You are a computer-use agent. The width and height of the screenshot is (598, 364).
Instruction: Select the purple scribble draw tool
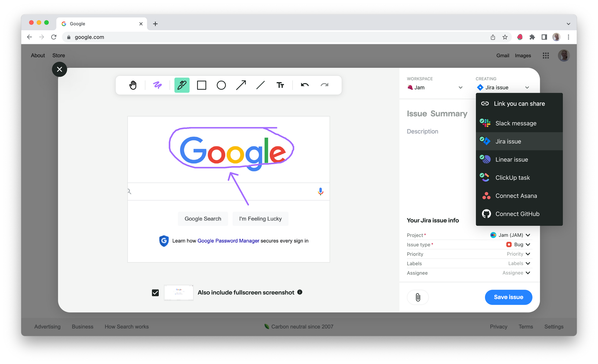pyautogui.click(x=157, y=85)
